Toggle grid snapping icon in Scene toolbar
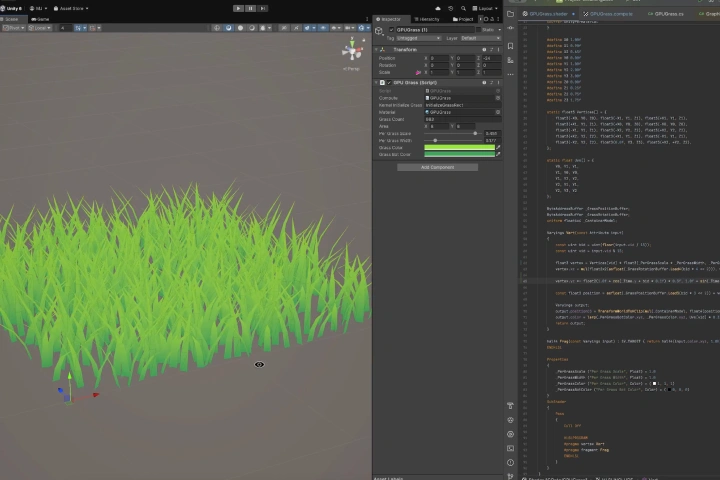Viewport: 720px width, 480px height. click(x=80, y=28)
